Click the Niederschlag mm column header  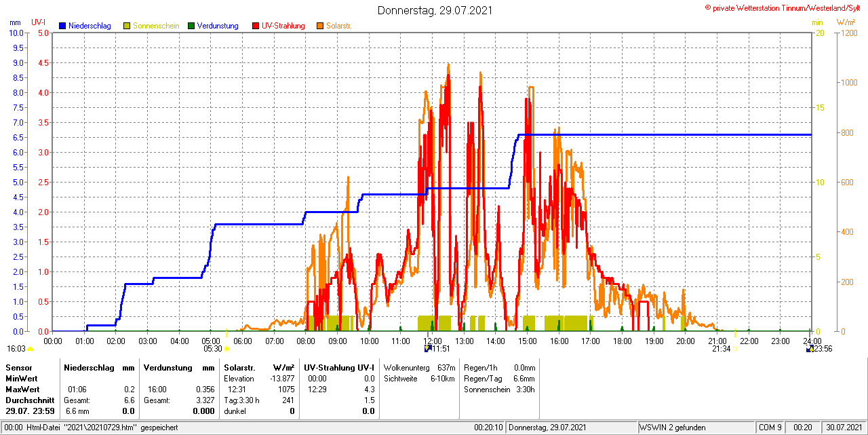(x=99, y=367)
